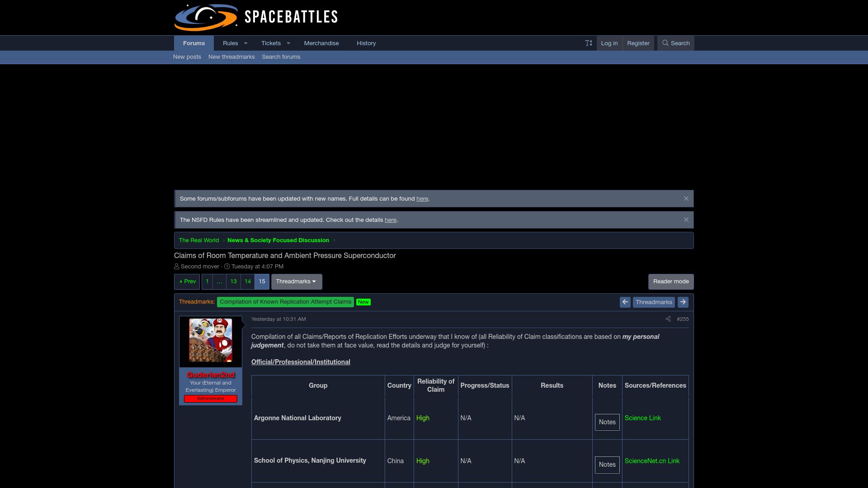Open the History menu item
The image size is (868, 488).
tap(366, 43)
